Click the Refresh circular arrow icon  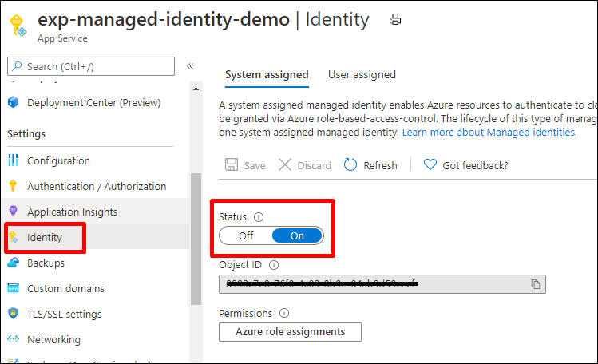pyautogui.click(x=350, y=164)
